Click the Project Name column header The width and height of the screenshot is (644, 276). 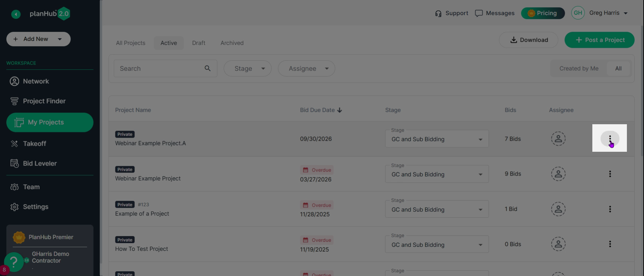(x=133, y=110)
